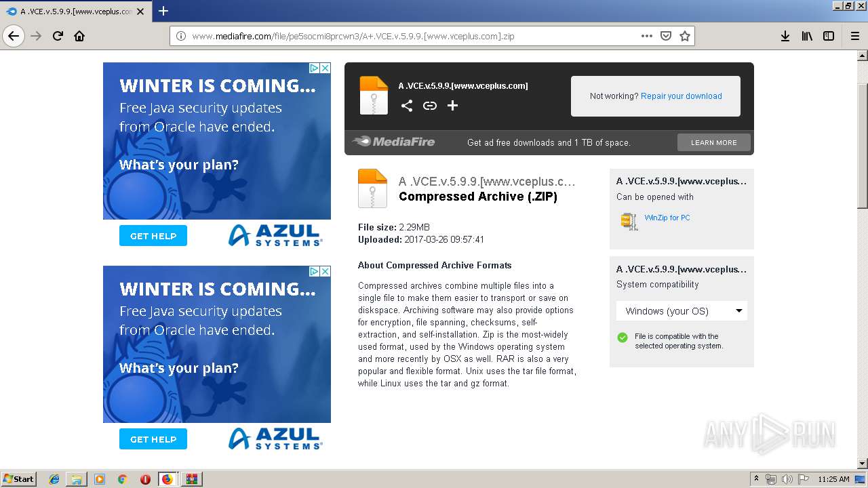Click the System compatibility label
Viewport: 868px width, 488px height.
[657, 285]
